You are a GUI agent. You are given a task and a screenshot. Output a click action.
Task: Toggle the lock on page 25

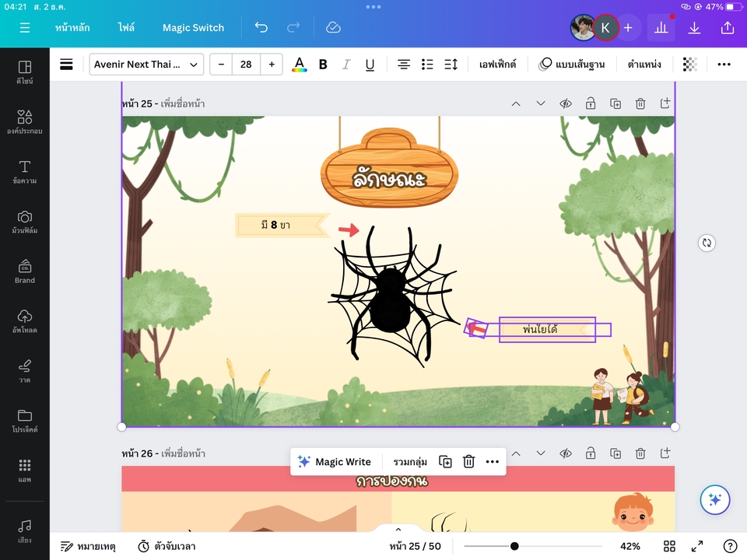pos(591,103)
